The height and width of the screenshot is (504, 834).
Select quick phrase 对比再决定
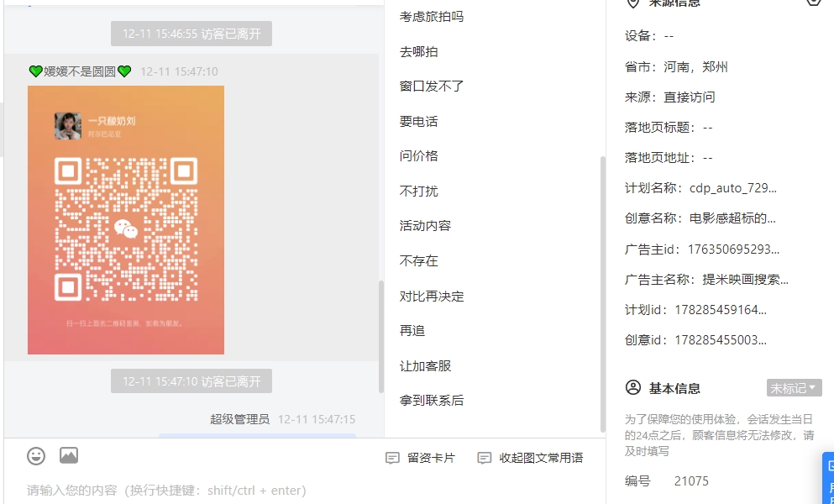point(432,296)
